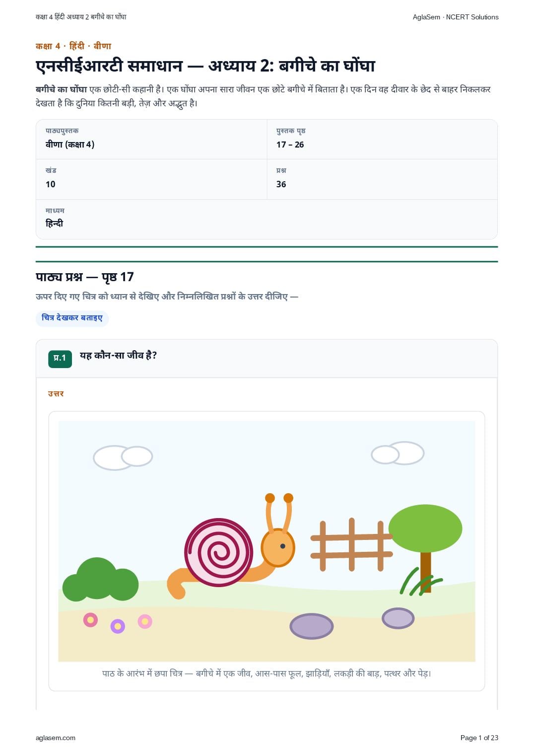Click the AglaSem · NCERT Solutions header text
The height and width of the screenshot is (756, 534).
[456, 17]
